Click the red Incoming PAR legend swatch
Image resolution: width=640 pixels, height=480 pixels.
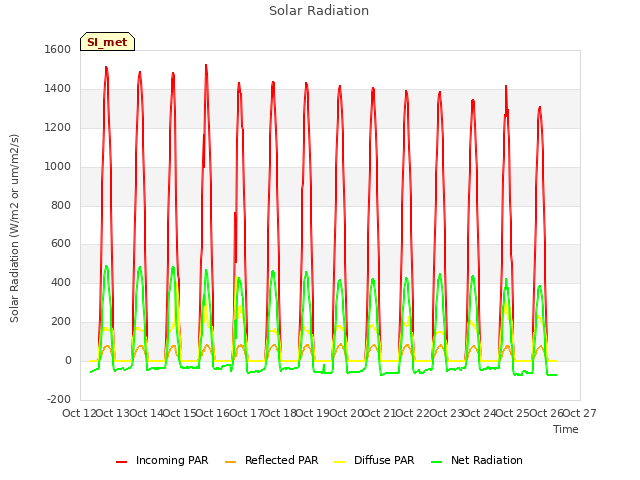[x=122, y=462]
